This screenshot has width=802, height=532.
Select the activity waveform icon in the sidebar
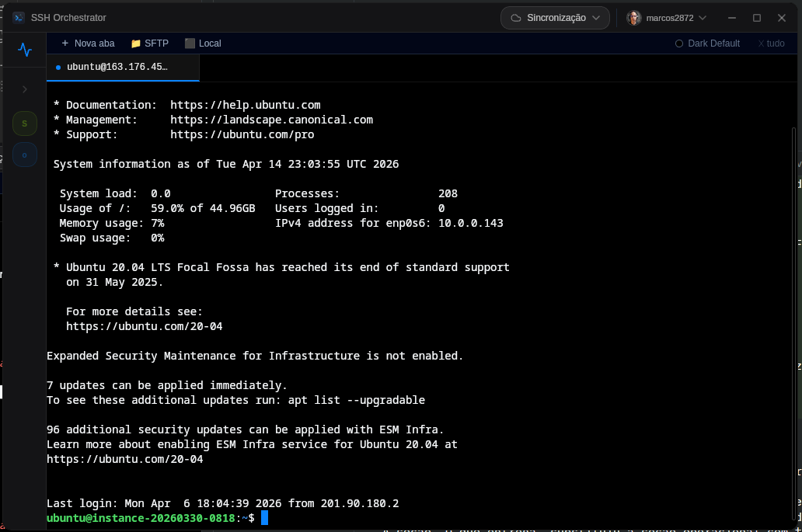click(24, 49)
